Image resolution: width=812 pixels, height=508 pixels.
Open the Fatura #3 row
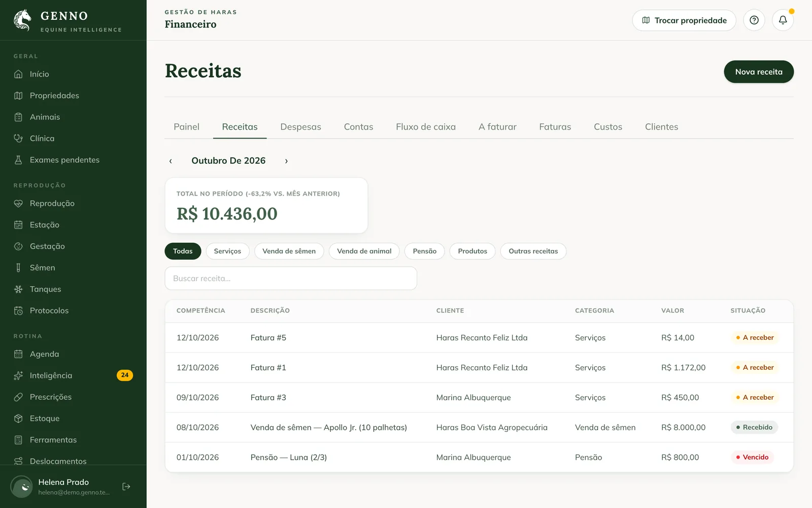(x=479, y=398)
